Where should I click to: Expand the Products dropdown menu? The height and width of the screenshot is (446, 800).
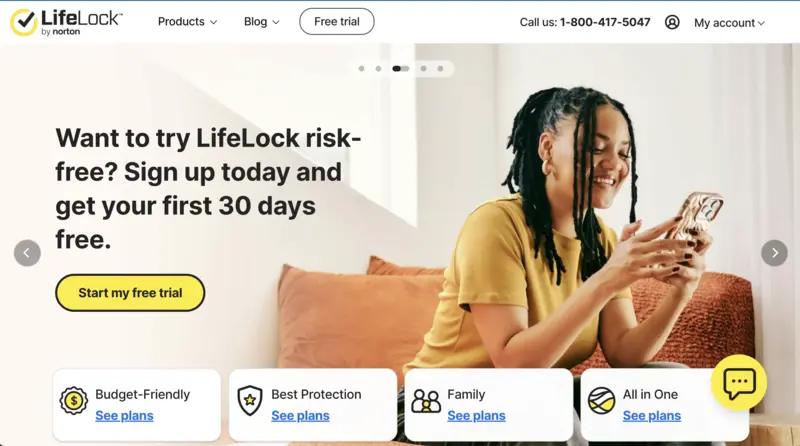click(x=187, y=22)
